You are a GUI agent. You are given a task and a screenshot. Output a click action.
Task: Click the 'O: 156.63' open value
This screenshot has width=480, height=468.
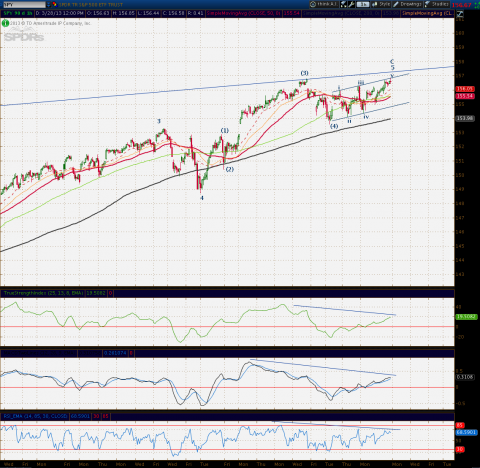point(99,13)
